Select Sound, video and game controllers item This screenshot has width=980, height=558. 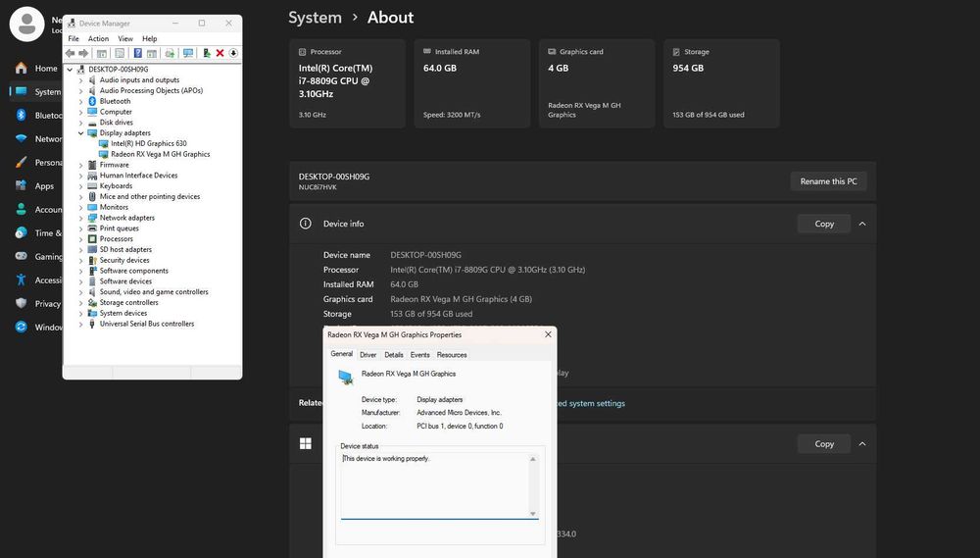point(154,292)
